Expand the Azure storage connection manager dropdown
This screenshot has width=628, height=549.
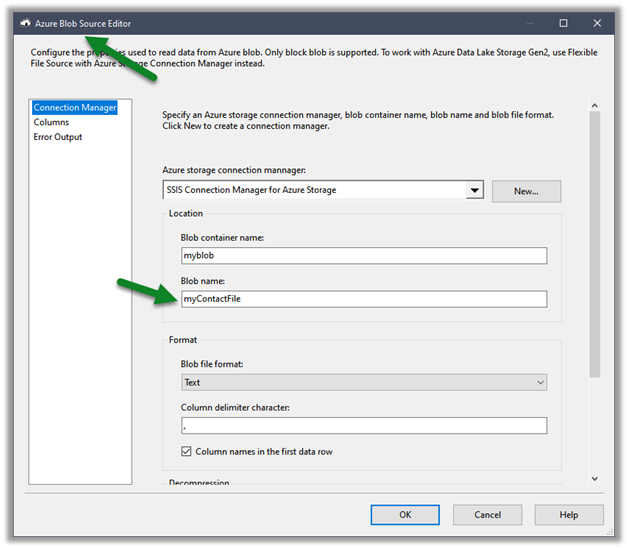[x=474, y=191]
